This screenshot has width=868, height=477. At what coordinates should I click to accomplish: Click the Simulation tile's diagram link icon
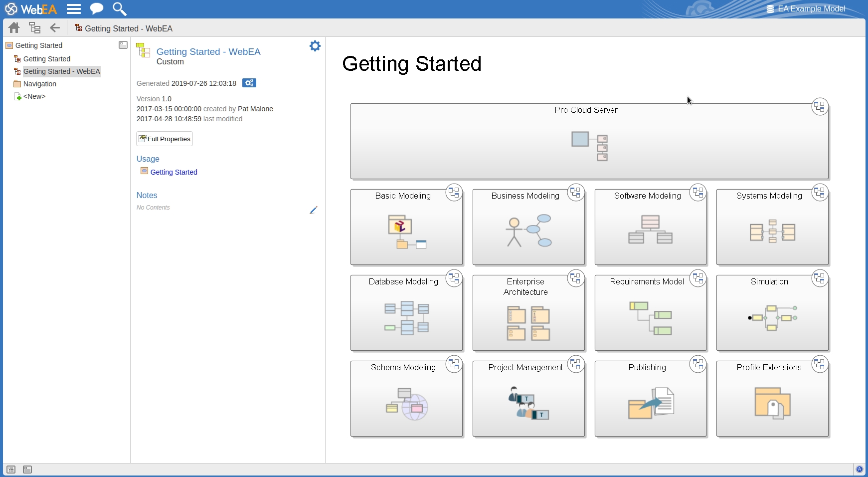point(820,278)
